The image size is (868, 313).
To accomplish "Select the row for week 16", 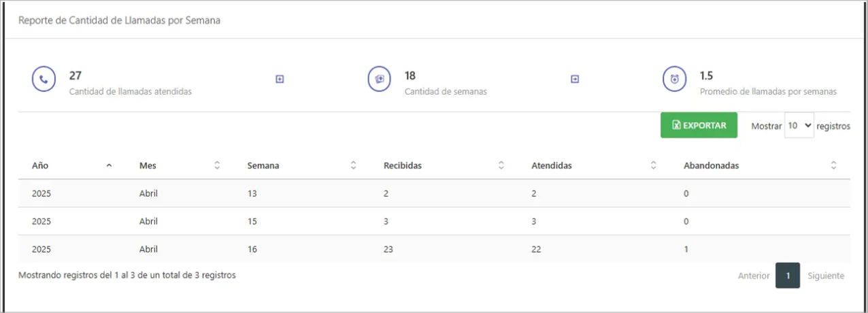I will click(x=434, y=249).
